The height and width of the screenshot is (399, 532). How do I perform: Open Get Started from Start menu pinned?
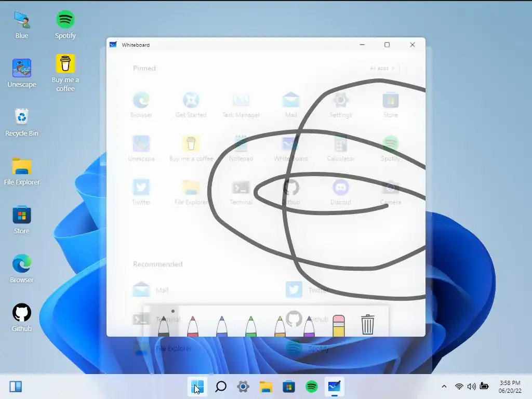[191, 105]
